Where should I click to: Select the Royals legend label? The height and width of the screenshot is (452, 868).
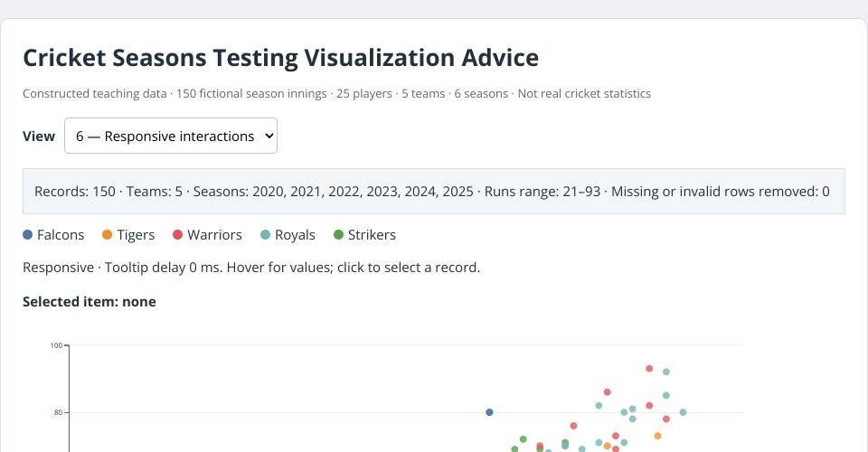pos(295,234)
